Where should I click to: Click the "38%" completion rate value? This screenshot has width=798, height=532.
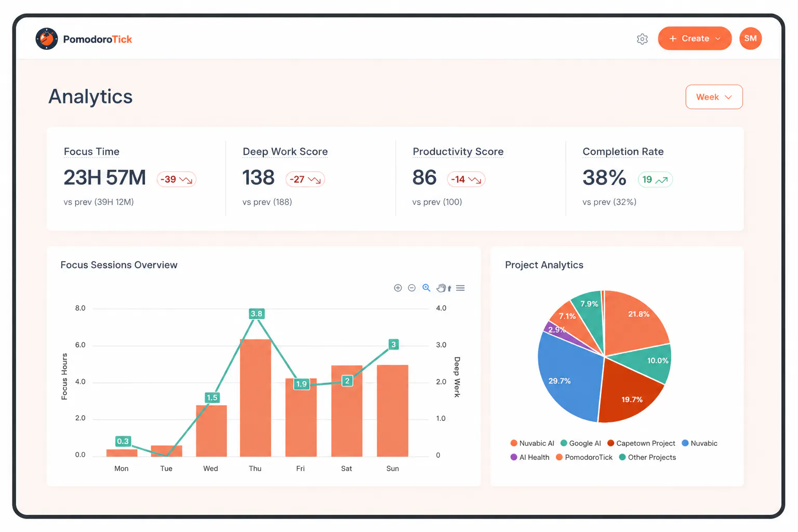[x=604, y=178]
